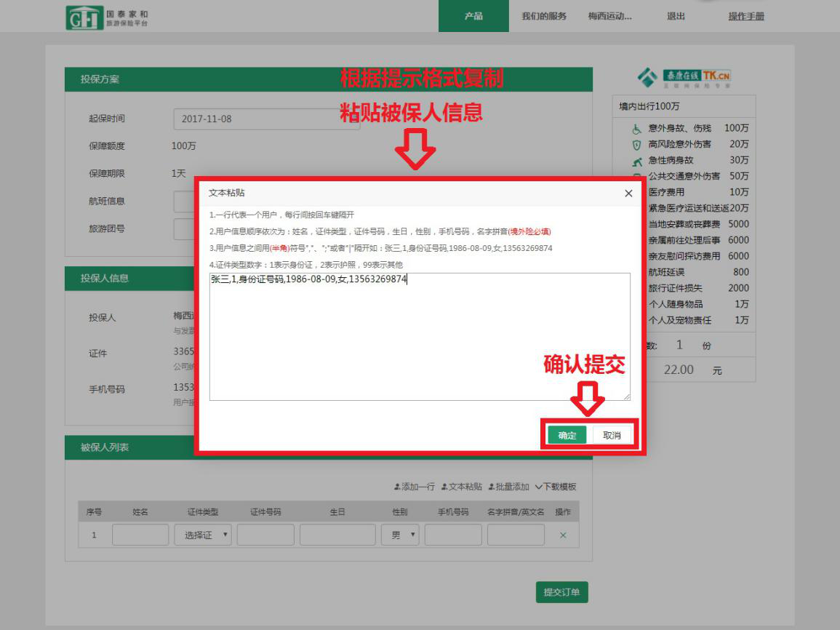Open the 操作手册 link in header
Screen dimensions: 840x630
(746, 16)
